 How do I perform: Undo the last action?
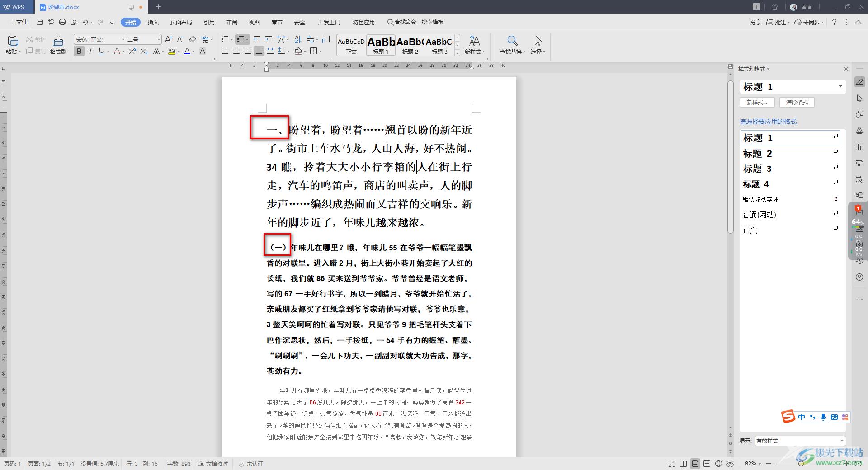85,22
